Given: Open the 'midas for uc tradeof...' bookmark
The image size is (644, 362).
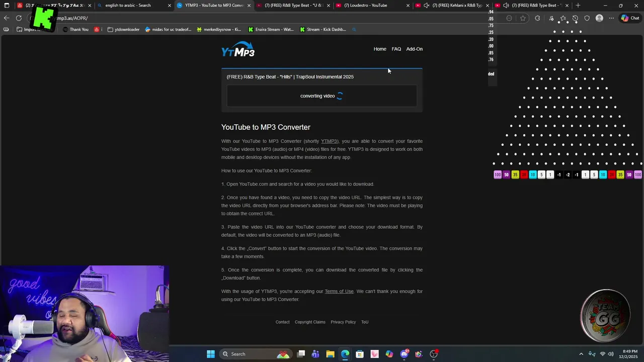Looking at the screenshot, I should [168, 29].
